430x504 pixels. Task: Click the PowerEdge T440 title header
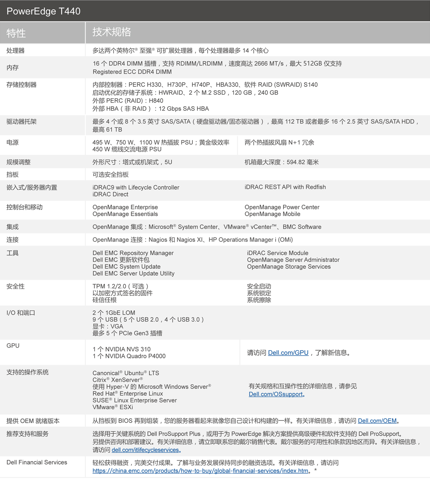tap(44, 11)
